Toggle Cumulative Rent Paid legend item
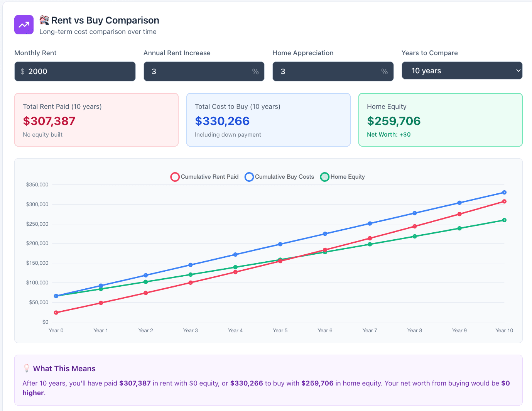Viewport: 532px width, 411px height. click(205, 177)
